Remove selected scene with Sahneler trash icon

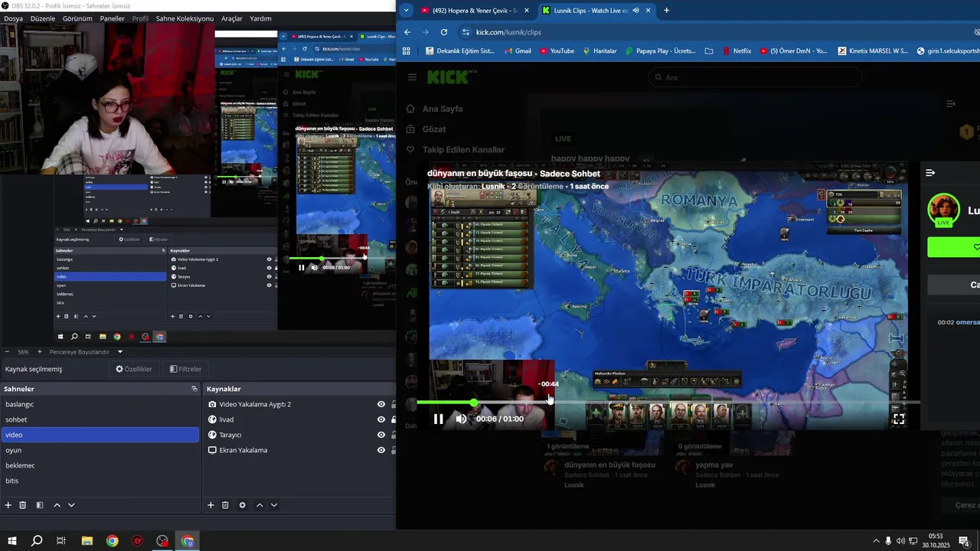click(x=23, y=505)
